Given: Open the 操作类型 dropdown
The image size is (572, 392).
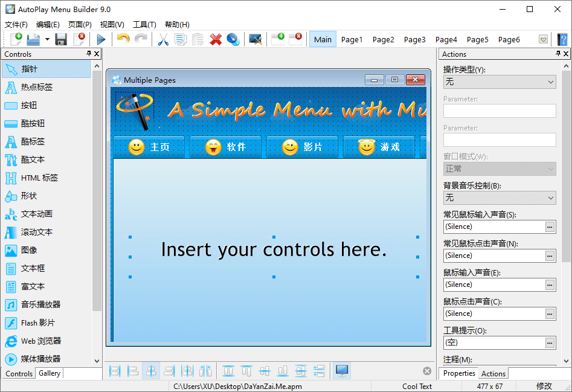Looking at the screenshot, I should click(x=500, y=82).
